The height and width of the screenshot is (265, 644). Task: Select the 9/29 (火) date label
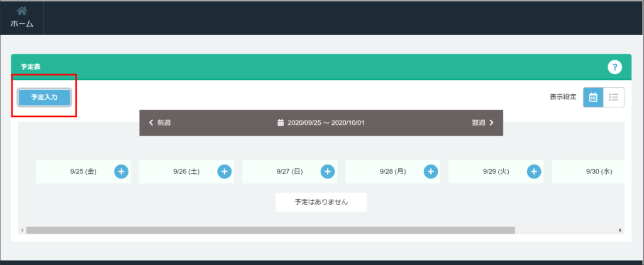coord(496,172)
